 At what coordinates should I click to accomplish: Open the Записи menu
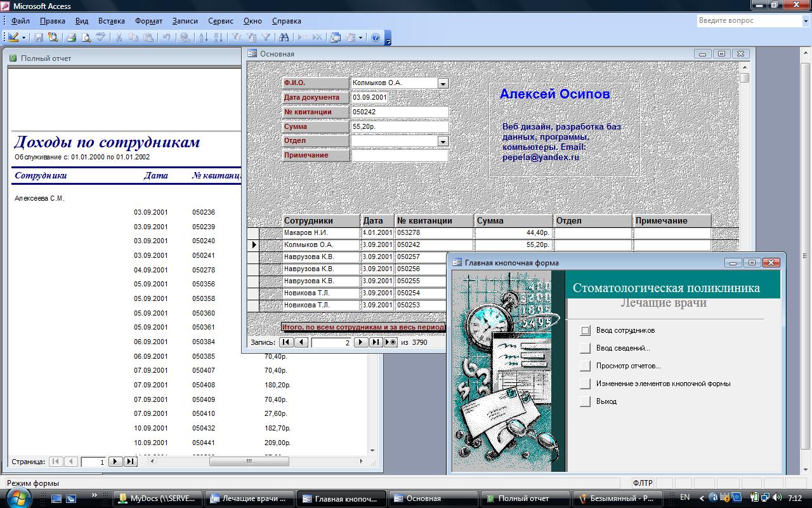click(185, 21)
